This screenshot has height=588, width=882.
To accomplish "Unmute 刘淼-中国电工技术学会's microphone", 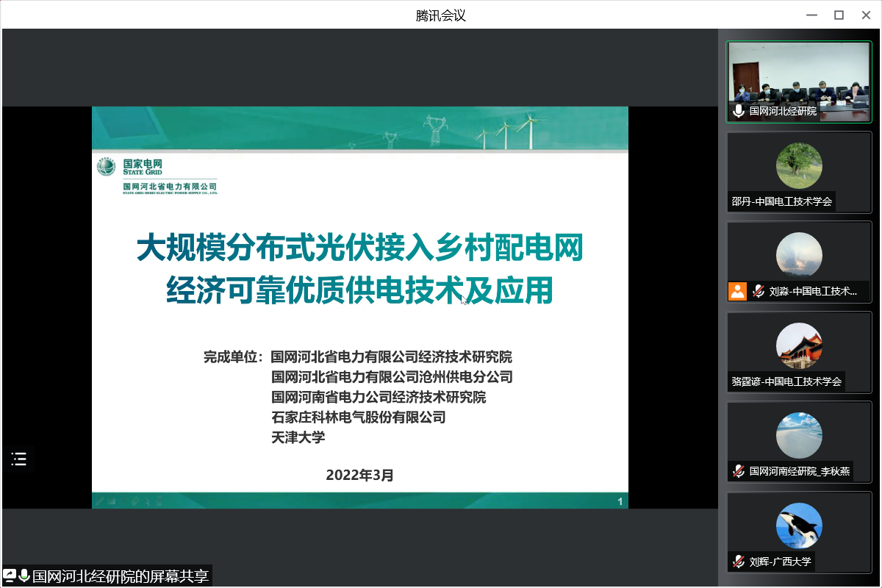I will pos(758,291).
